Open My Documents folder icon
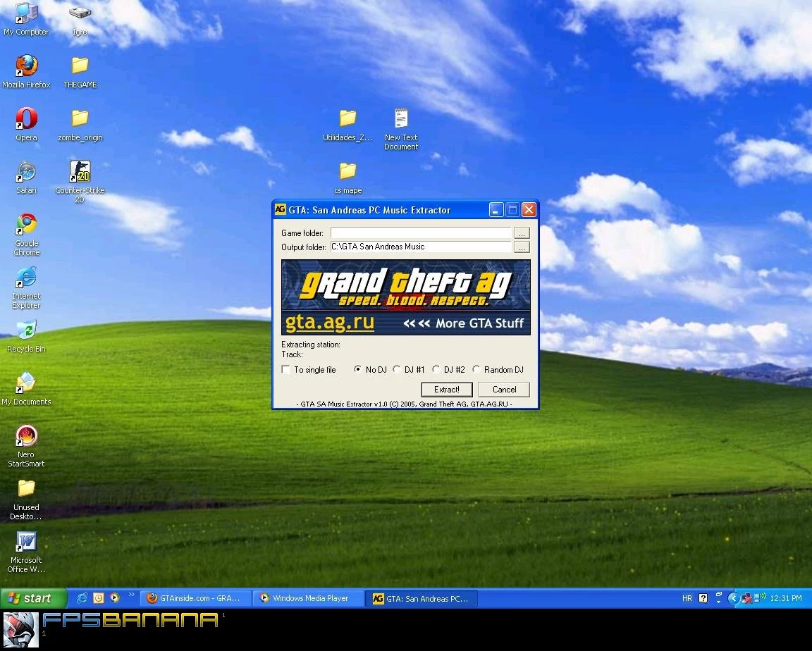This screenshot has width=812, height=651. click(26, 389)
